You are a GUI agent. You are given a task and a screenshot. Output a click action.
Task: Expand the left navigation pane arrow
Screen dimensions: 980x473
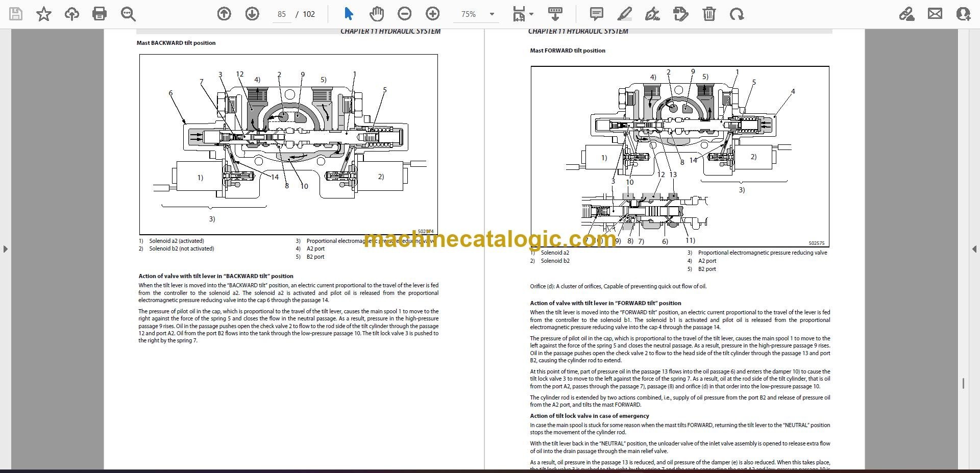pos(5,249)
